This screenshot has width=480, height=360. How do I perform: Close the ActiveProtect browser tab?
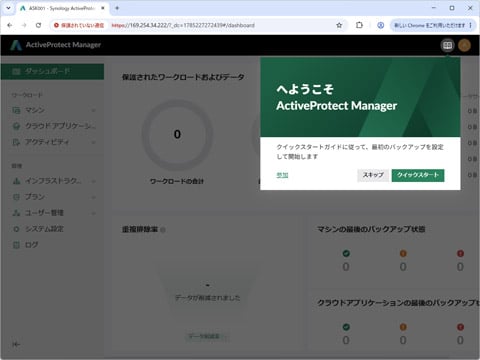(103, 8)
